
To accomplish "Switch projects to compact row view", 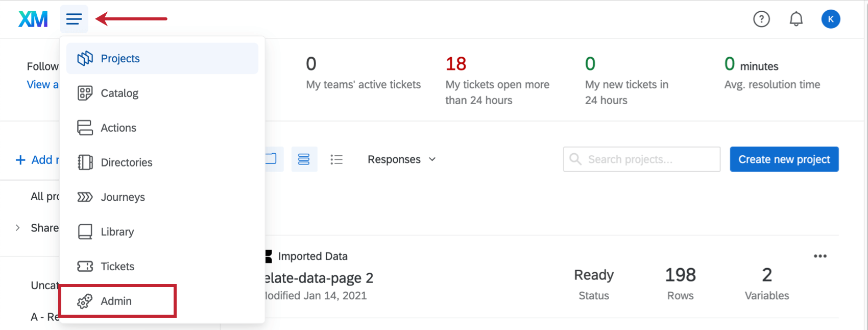I will [304, 159].
